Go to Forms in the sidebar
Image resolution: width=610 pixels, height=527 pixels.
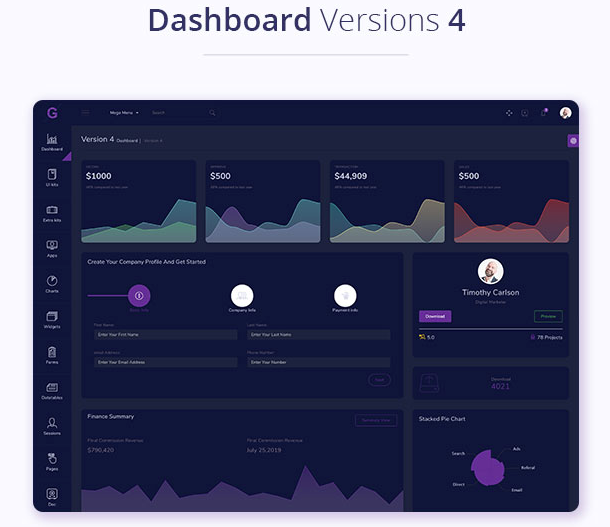point(52,353)
